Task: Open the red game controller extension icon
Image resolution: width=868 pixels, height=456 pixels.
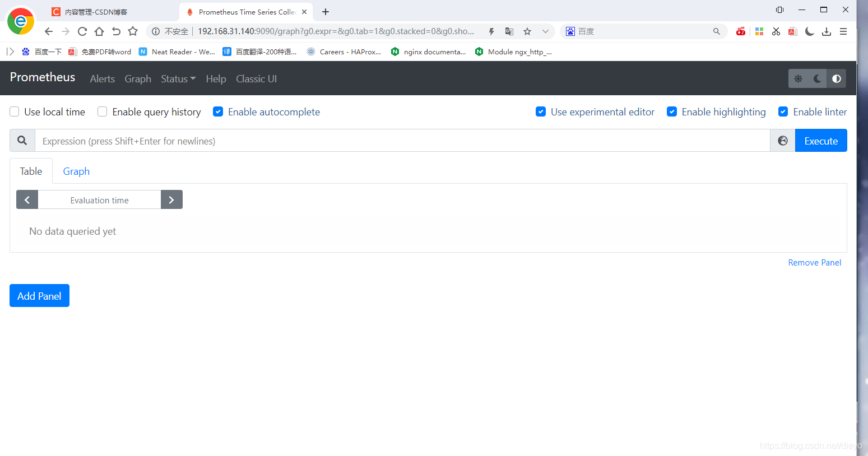Action: [741, 31]
